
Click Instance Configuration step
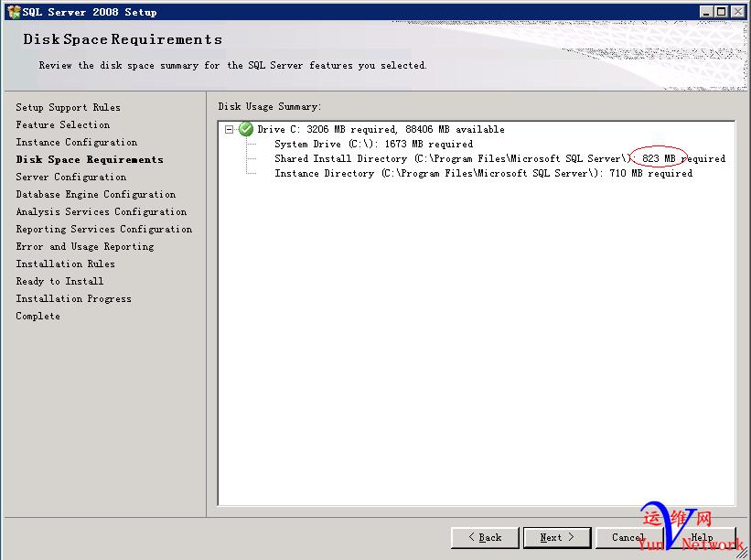pos(77,142)
